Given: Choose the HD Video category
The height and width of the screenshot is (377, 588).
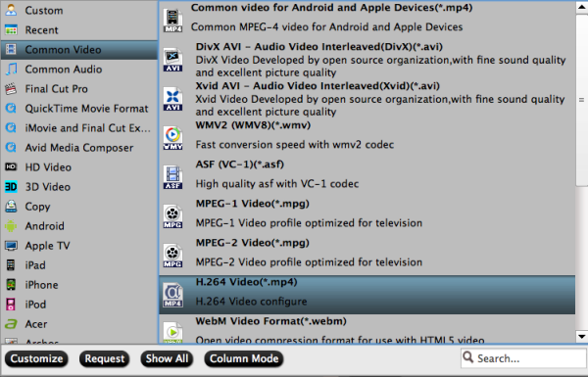Looking at the screenshot, I should 79,166.
